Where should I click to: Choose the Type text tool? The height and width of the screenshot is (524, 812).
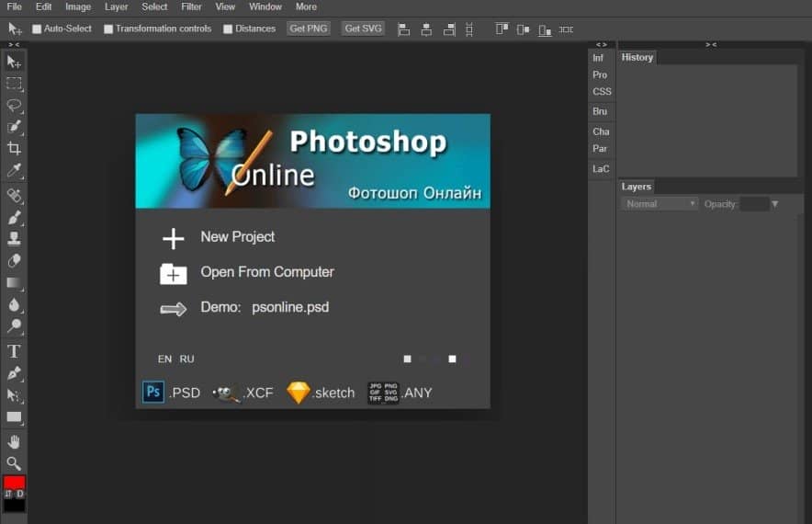[14, 351]
